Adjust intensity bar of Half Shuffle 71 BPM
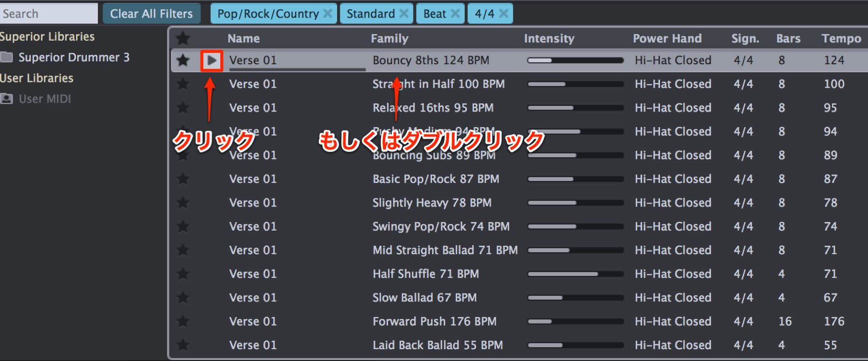 click(x=575, y=274)
